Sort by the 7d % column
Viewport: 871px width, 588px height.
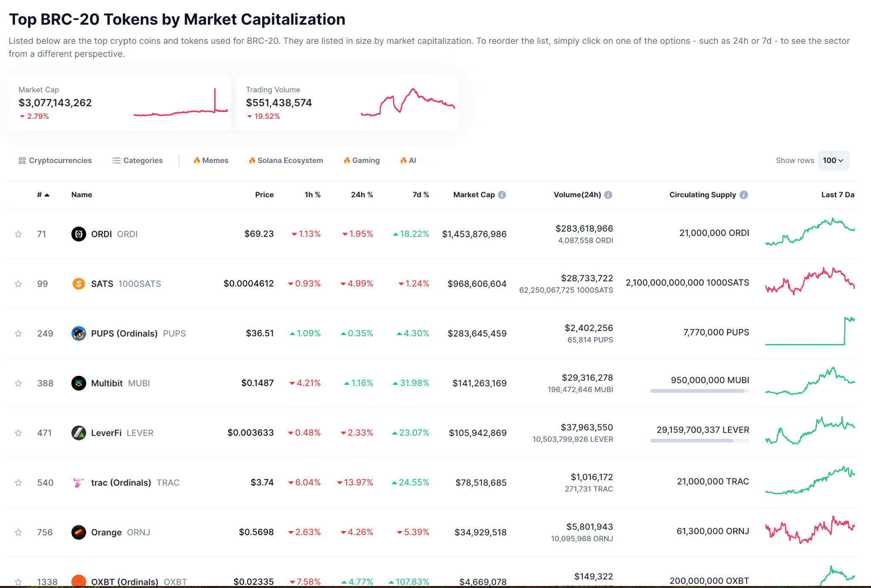(421, 195)
